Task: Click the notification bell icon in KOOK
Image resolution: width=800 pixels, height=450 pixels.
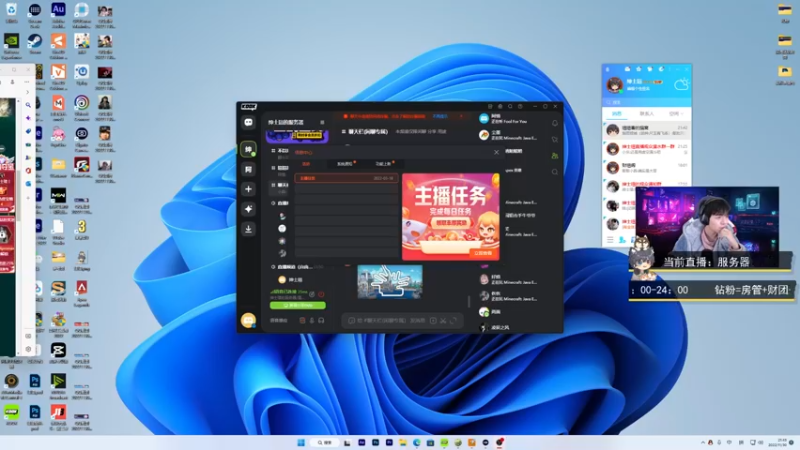Action: 555,123
